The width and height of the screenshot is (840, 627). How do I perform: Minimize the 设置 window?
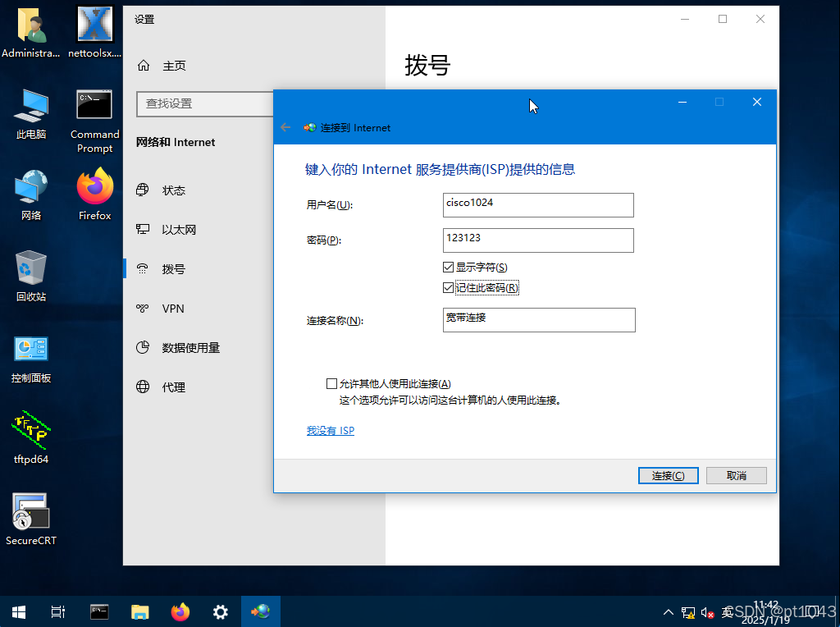(x=685, y=19)
